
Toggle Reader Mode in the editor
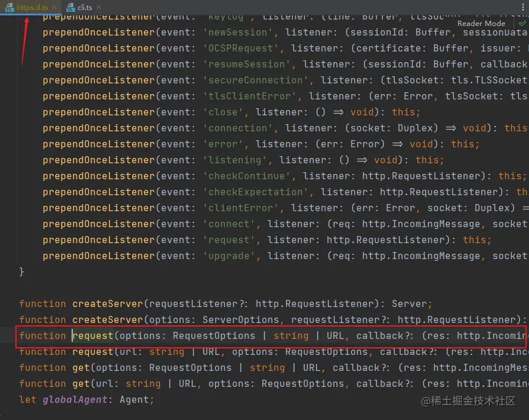click(481, 23)
